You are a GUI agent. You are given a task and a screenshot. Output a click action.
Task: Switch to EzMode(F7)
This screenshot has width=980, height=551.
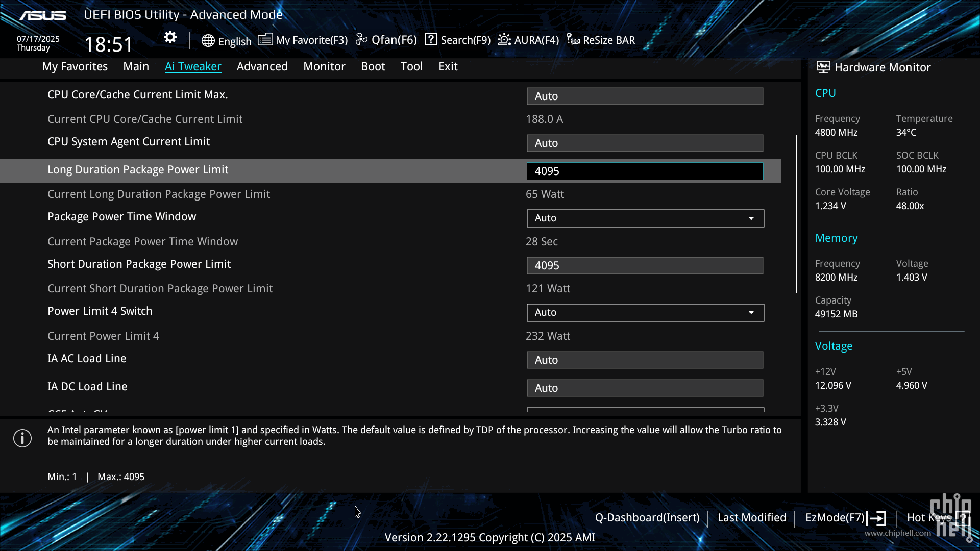(835, 518)
